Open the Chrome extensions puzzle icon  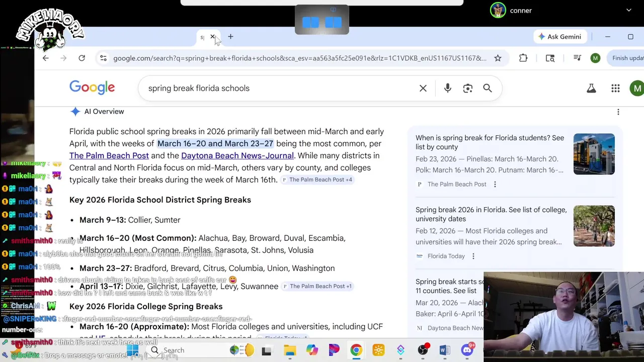coord(523,58)
